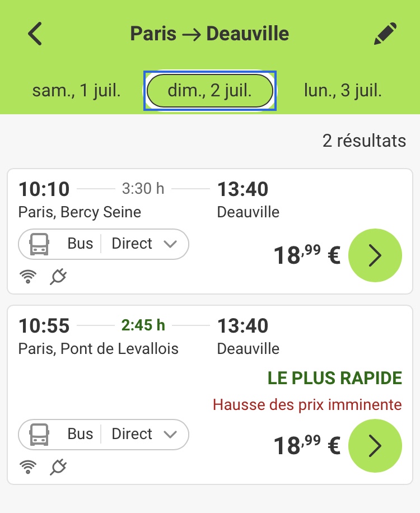The height and width of the screenshot is (513, 420).
Task: Switch to the lun., 3 juil. date
Action: tap(343, 90)
